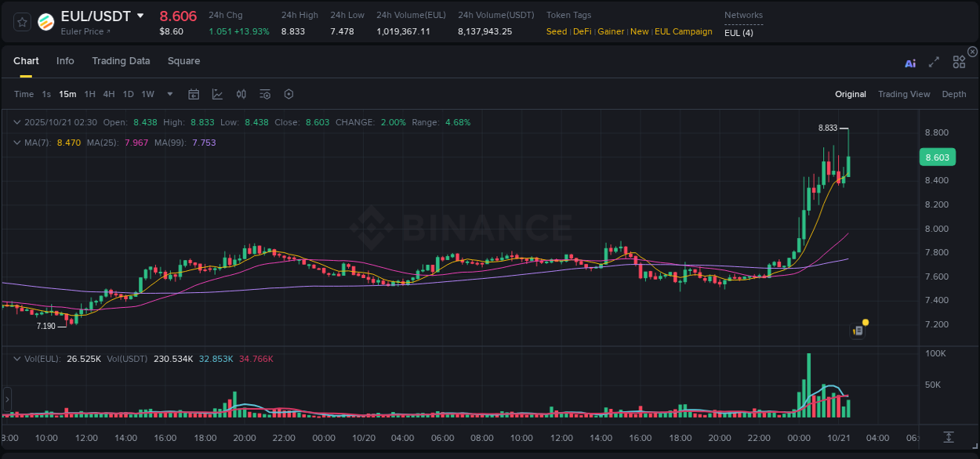Open the EUL Campaign tag link
The width and height of the screenshot is (980, 459).
(683, 32)
